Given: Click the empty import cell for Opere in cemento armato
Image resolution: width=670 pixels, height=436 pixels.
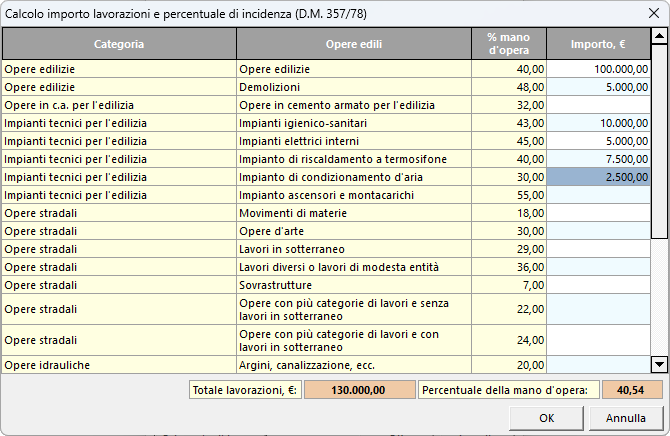Looking at the screenshot, I should [598, 104].
